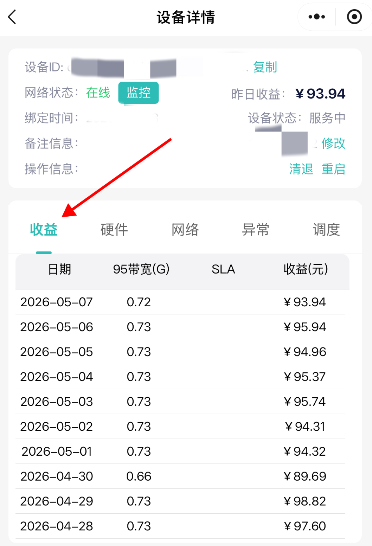Image resolution: width=372 pixels, height=546 pixels.
Task: Click the 0.72 bandwidth value
Action: (x=139, y=302)
